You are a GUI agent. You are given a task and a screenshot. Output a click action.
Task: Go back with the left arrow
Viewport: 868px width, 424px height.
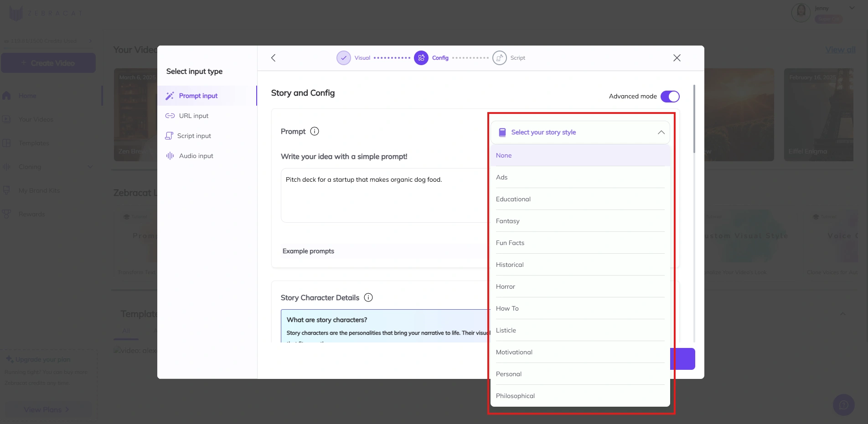[274, 58]
